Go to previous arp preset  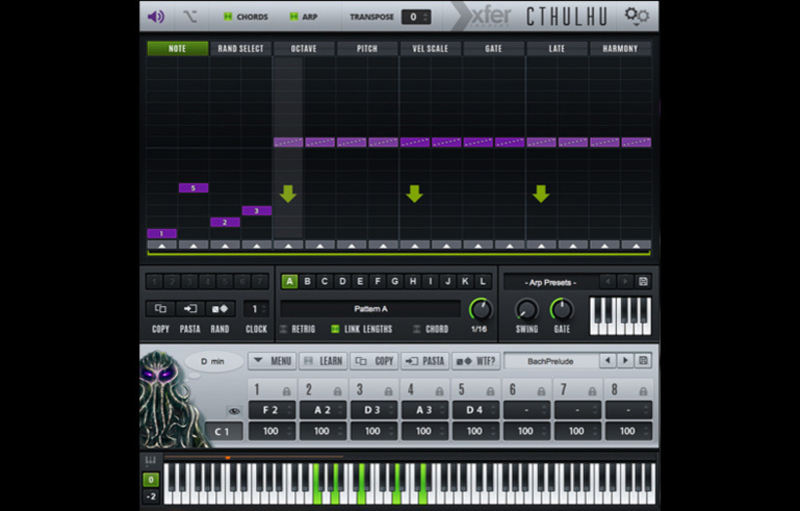(x=607, y=282)
